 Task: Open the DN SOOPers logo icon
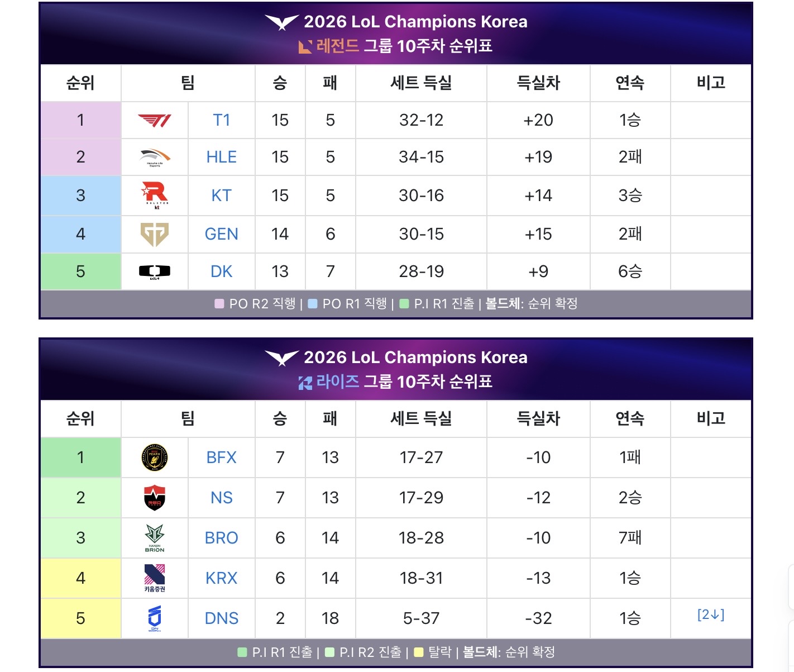point(155,618)
